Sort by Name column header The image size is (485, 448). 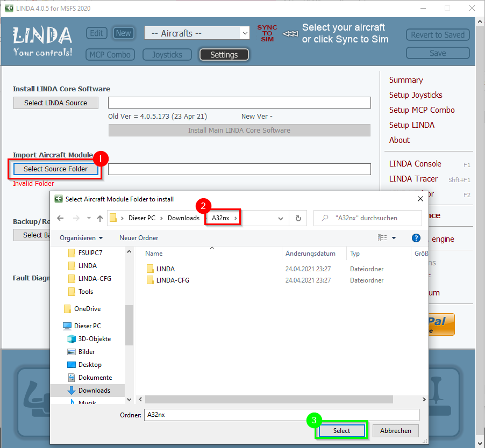[x=154, y=254]
